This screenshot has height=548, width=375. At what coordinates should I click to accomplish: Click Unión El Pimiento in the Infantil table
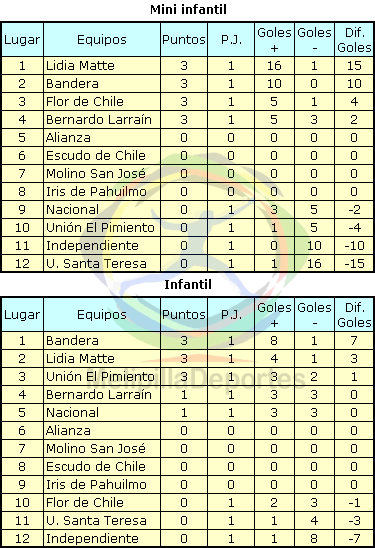pos(100,376)
